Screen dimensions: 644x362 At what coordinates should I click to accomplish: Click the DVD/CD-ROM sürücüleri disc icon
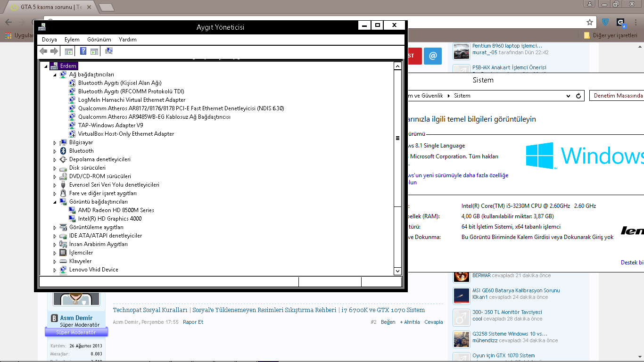tap(63, 176)
